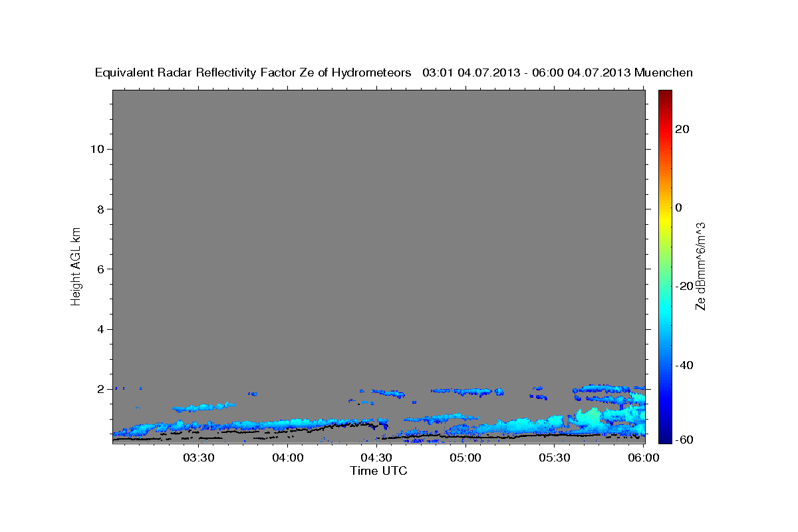Click the colorbar '-20' tick label
The width and height of the screenshot is (798, 532).
(684, 286)
